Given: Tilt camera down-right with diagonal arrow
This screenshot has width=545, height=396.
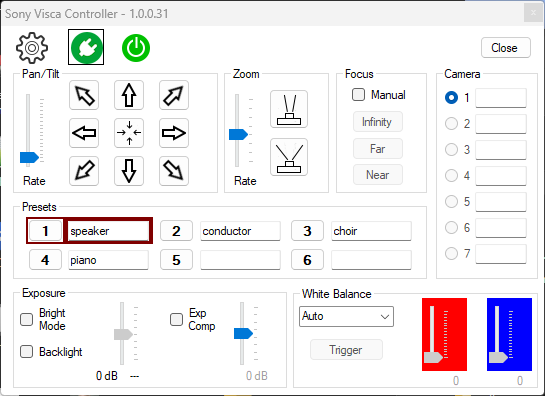Looking at the screenshot, I should pyautogui.click(x=174, y=171).
